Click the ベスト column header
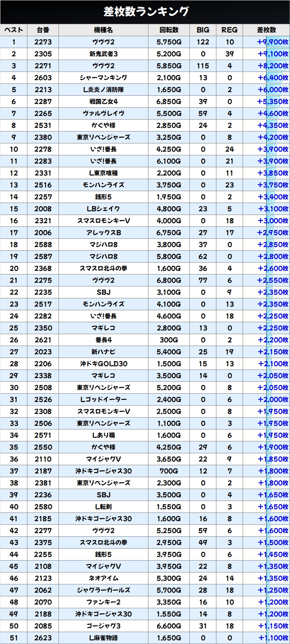The width and height of the screenshot is (290, 644). (14, 30)
